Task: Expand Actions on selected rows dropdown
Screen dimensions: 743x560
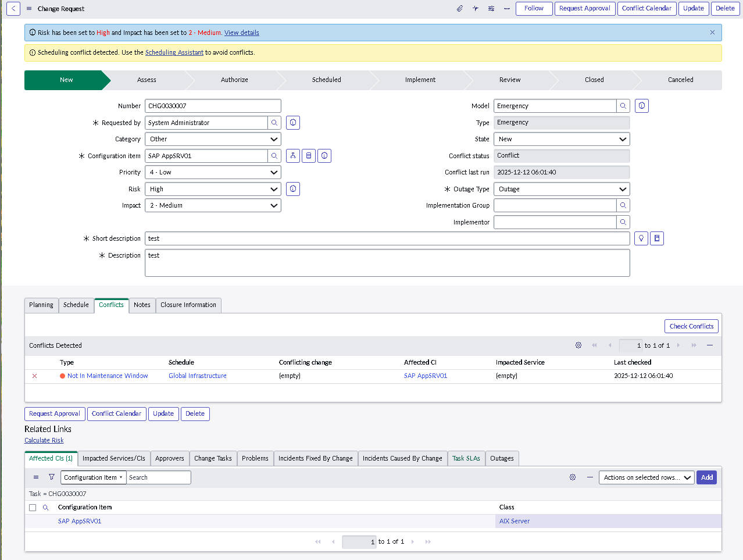Action: 646,477
